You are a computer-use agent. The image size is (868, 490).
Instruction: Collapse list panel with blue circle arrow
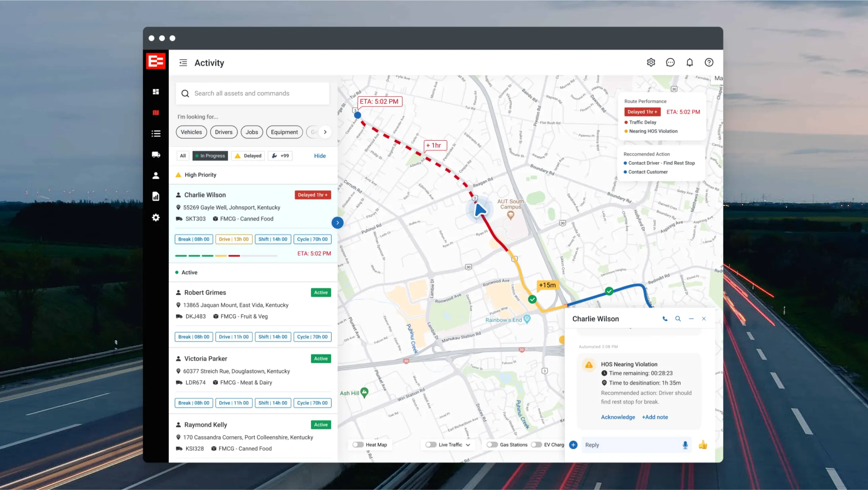tap(337, 223)
